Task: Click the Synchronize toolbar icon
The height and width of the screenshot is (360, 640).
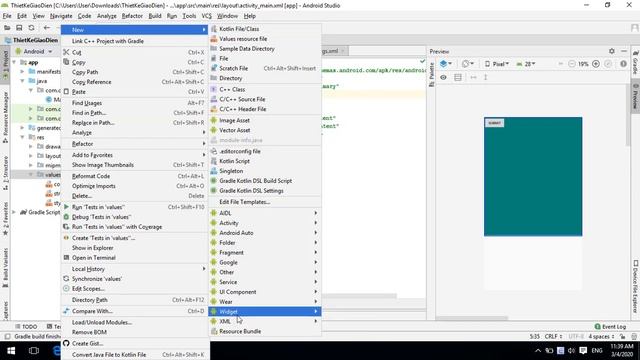Action: (x=31, y=28)
